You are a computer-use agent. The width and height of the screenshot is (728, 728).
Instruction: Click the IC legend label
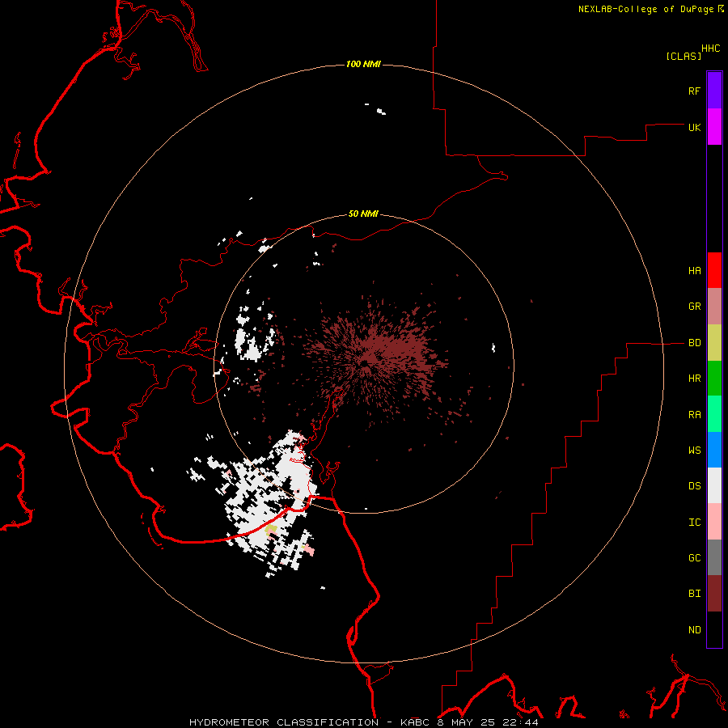(694, 523)
